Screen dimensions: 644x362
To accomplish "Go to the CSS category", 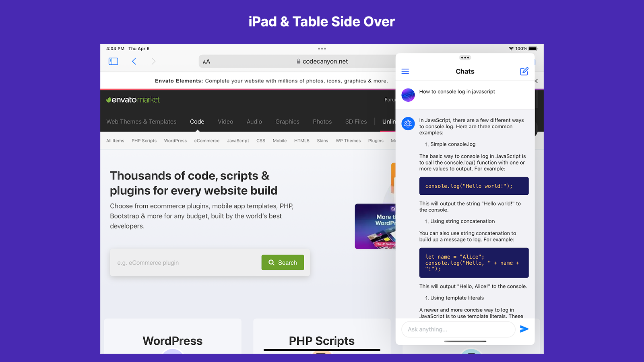I will pyautogui.click(x=261, y=141).
